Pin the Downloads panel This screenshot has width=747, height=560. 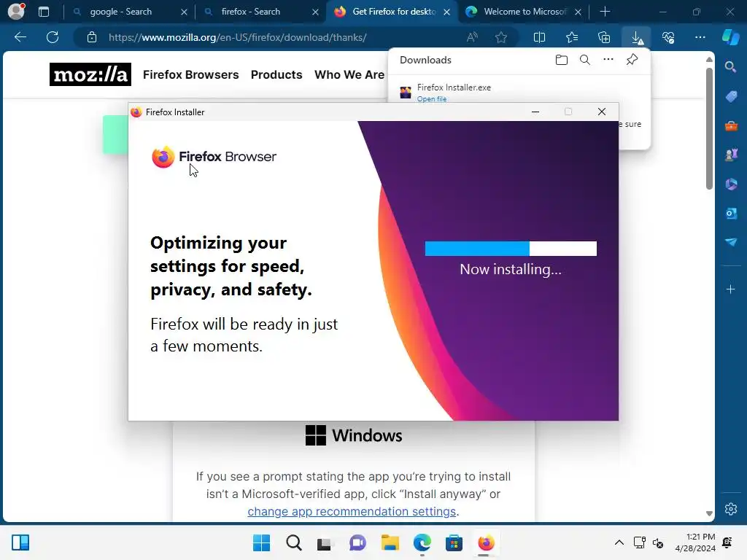[632, 60]
